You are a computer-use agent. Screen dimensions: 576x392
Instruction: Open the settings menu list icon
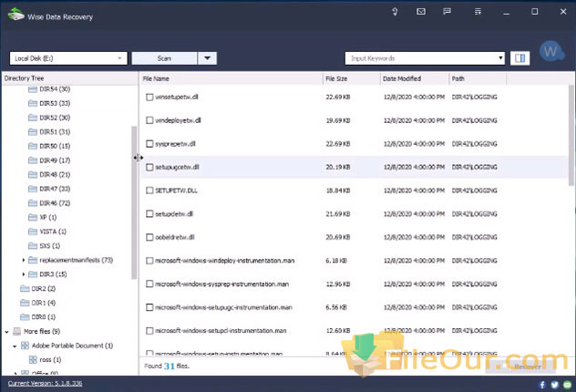pyautogui.click(x=478, y=12)
